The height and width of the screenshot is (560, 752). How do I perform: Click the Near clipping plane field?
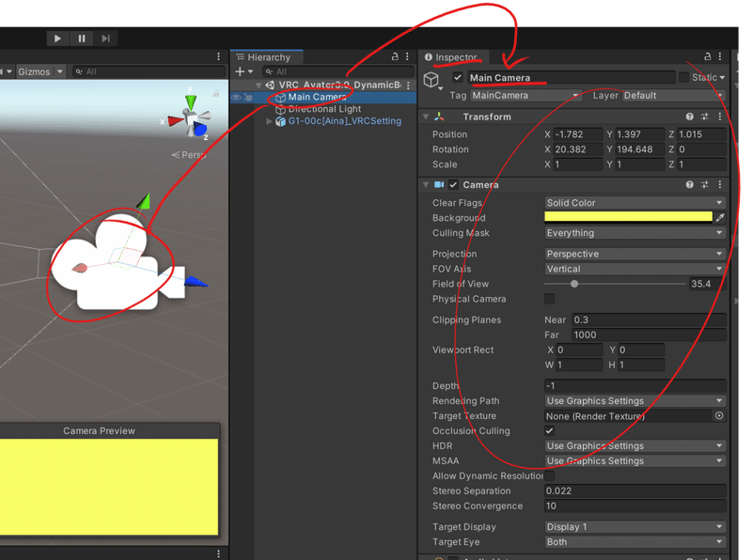[x=649, y=319]
